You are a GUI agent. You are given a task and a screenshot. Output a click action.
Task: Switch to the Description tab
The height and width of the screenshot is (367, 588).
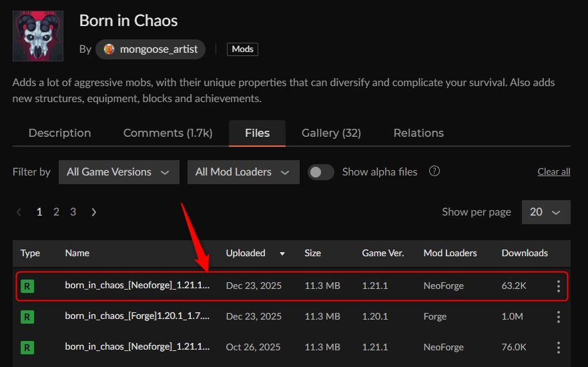click(59, 133)
